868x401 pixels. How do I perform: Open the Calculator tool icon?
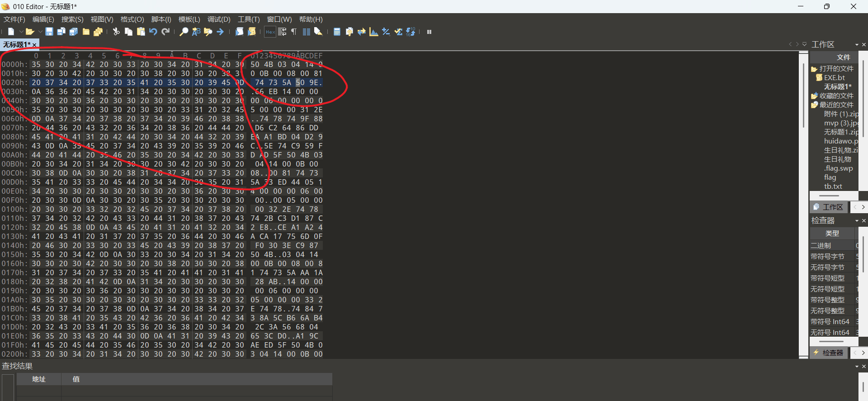(x=337, y=32)
